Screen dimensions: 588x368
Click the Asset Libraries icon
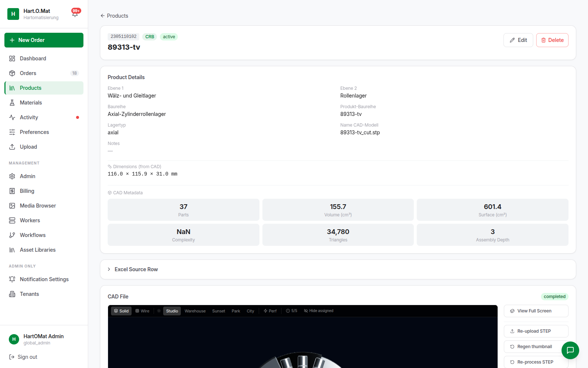[x=12, y=250]
